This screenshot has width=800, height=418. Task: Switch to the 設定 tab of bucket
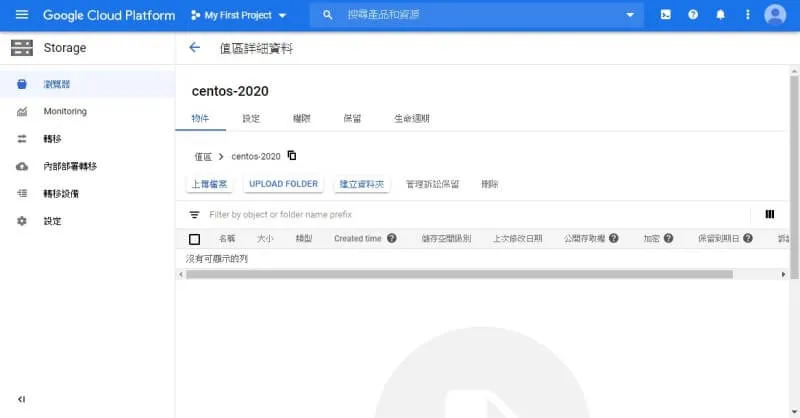pyautogui.click(x=251, y=118)
